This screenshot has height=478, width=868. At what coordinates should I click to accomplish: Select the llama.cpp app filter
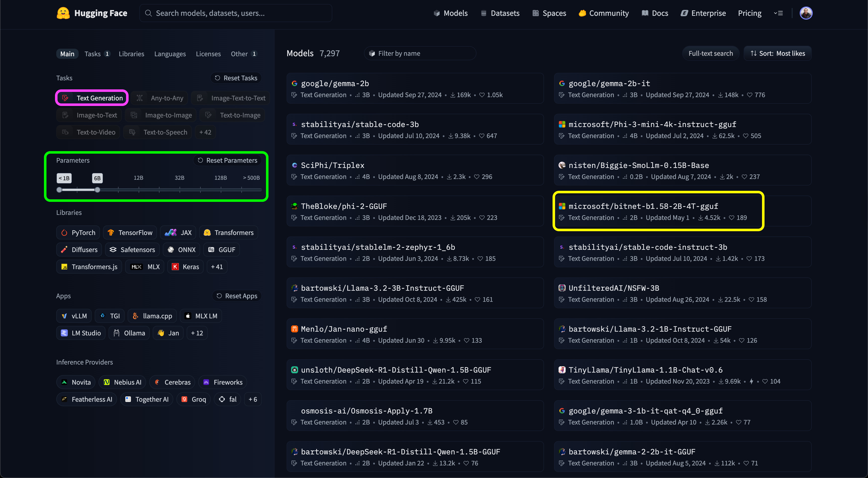click(152, 316)
